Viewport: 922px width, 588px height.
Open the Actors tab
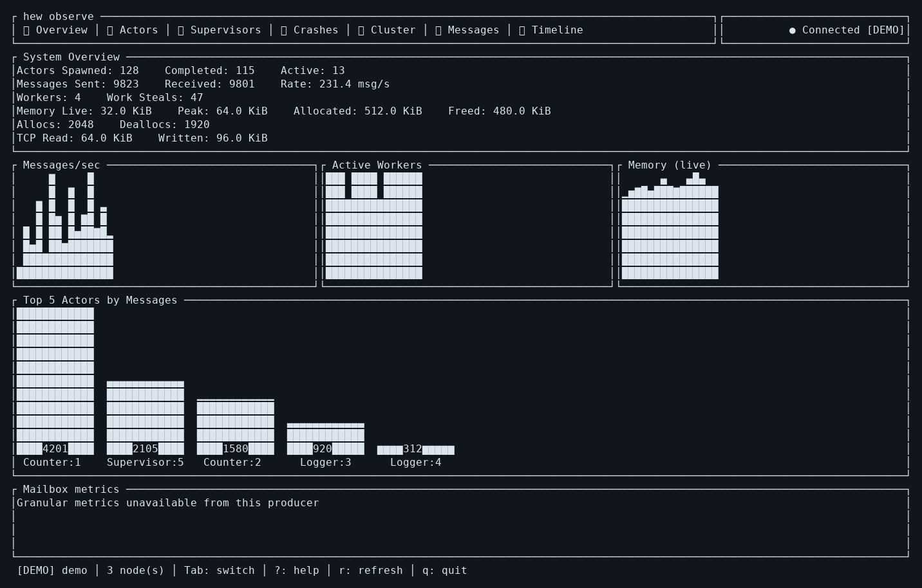pos(133,30)
